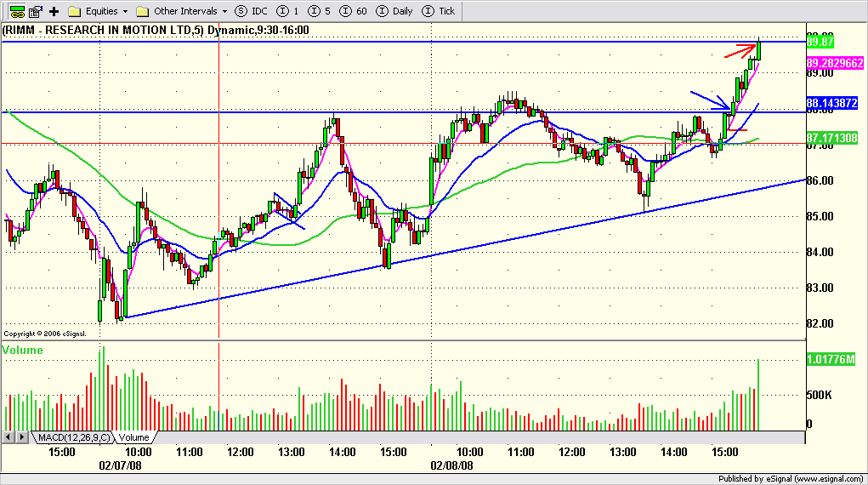Expand the Other Intervals dropdown arrow
Screen dimensions: 868x485
[224, 12]
